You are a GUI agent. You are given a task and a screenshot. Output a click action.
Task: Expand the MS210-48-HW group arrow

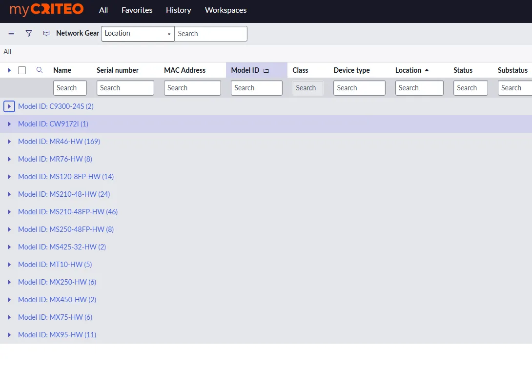(9, 194)
